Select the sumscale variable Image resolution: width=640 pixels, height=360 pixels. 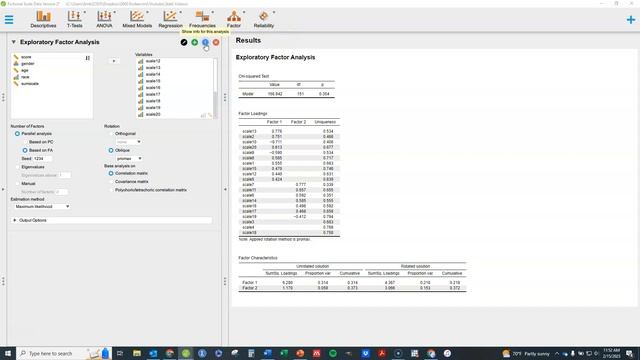[30, 84]
